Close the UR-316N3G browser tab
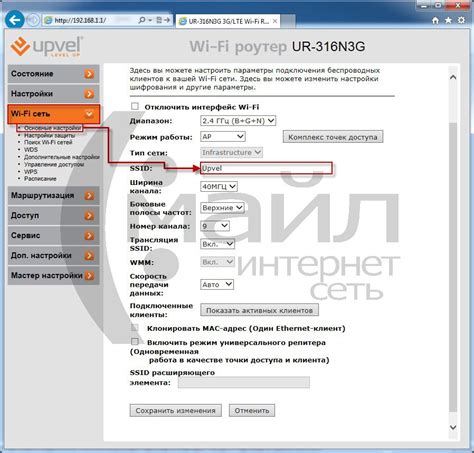 (275, 21)
